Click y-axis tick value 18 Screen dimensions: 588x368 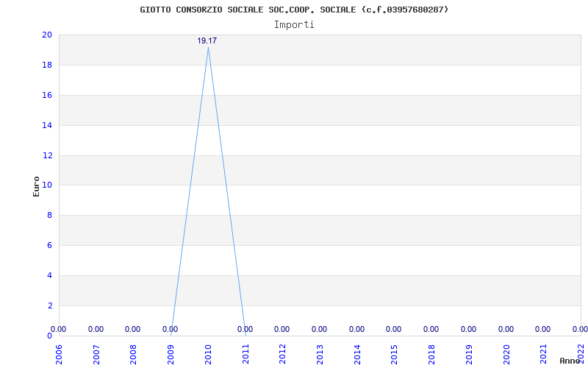point(47,65)
